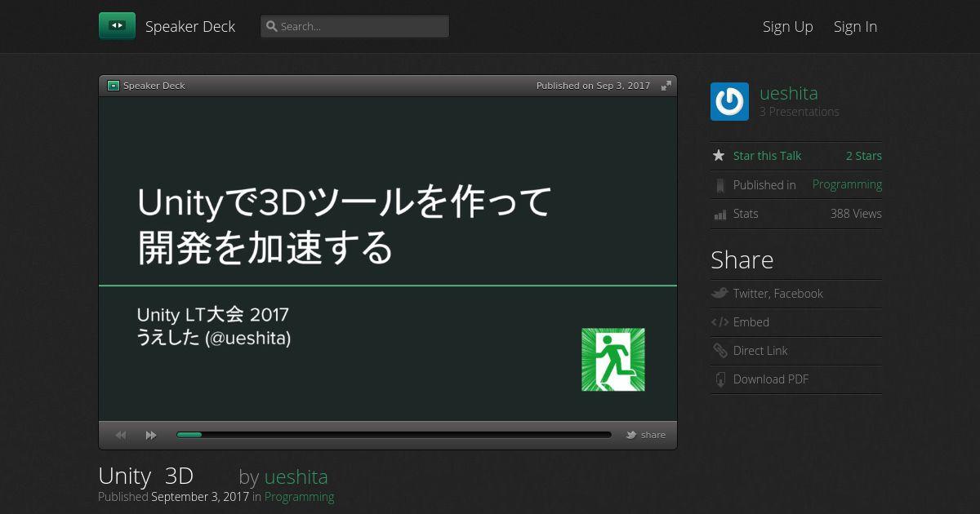
Task: Click Speaker Deck label in player header
Action: pos(154,86)
